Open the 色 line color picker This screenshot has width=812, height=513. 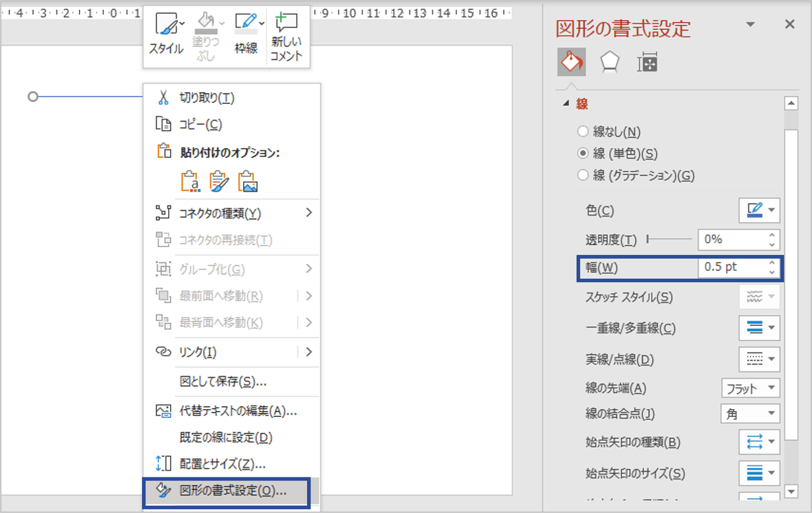tap(759, 211)
